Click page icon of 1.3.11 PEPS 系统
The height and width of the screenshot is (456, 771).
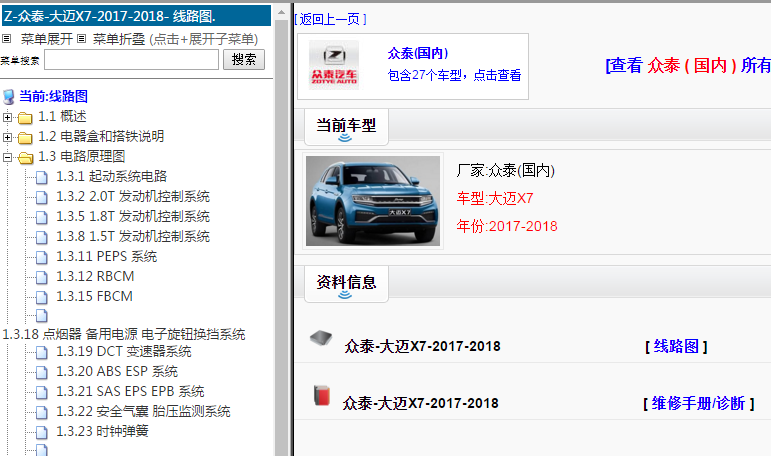42,257
